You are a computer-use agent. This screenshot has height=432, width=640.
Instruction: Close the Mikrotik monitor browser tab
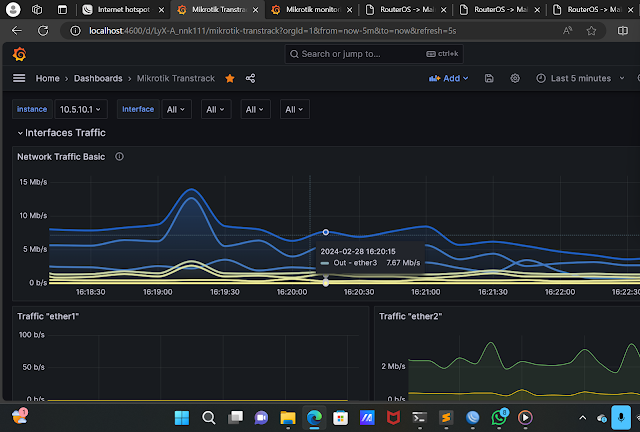click(x=349, y=10)
